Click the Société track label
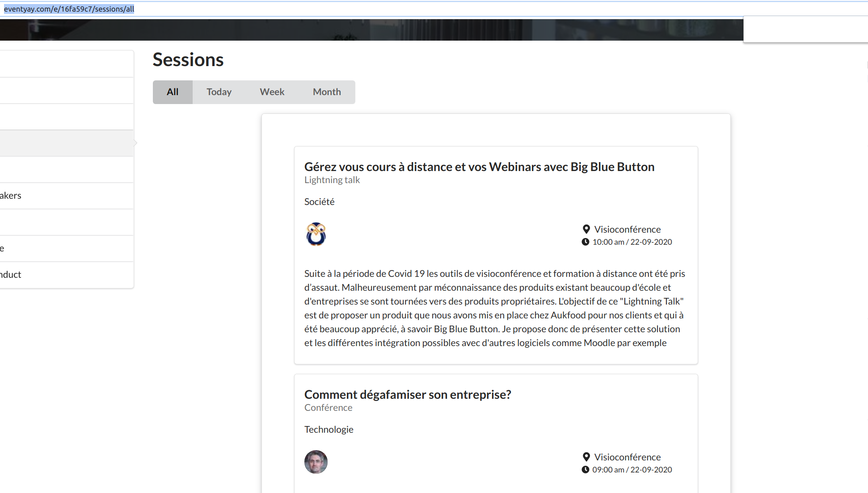This screenshot has height=493, width=868. click(x=319, y=202)
